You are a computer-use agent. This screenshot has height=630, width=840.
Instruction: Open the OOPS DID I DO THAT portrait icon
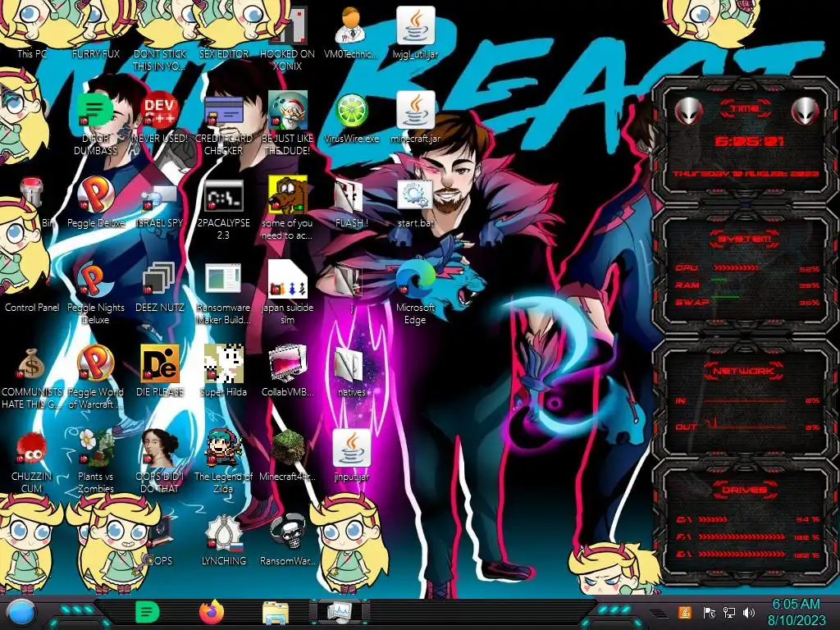[x=160, y=462]
